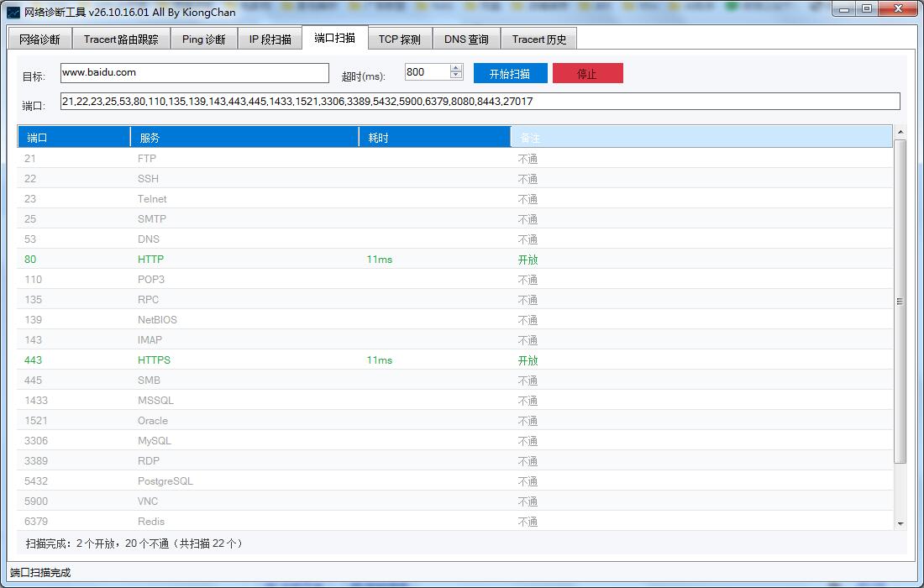Select the FTP row for port 21
Viewport: 924px width, 588px height.
pos(455,159)
